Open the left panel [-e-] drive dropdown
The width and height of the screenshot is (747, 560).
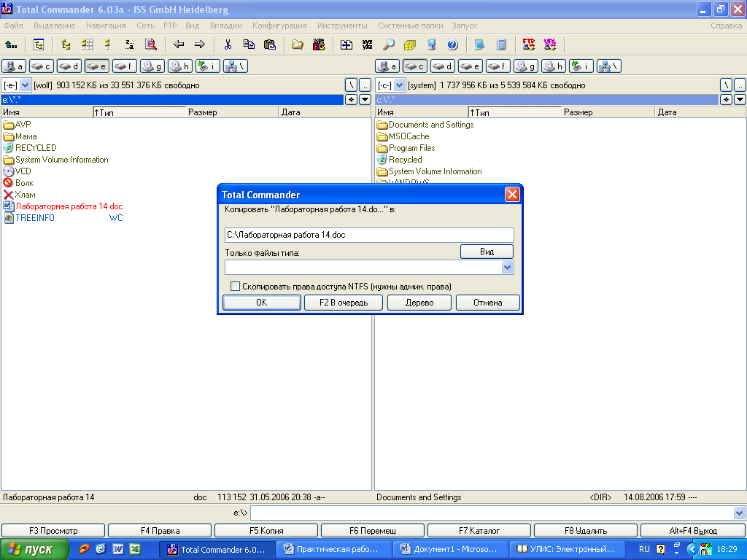point(26,85)
